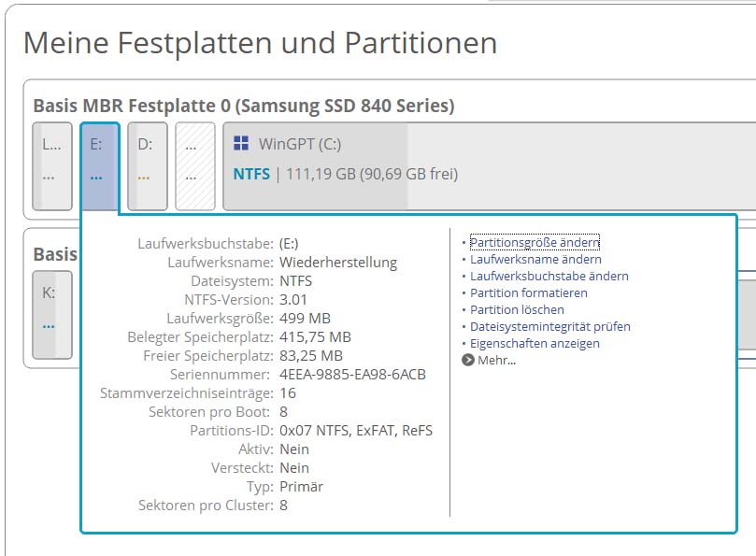Click Laufwerksbuchstabe ändern link
This screenshot has width=756, height=556.
coord(549,277)
